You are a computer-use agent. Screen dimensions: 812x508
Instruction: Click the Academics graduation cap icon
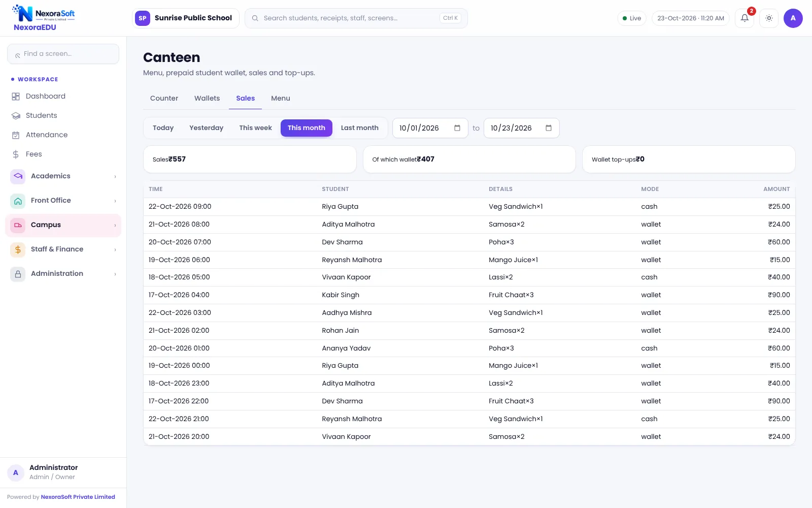point(18,176)
